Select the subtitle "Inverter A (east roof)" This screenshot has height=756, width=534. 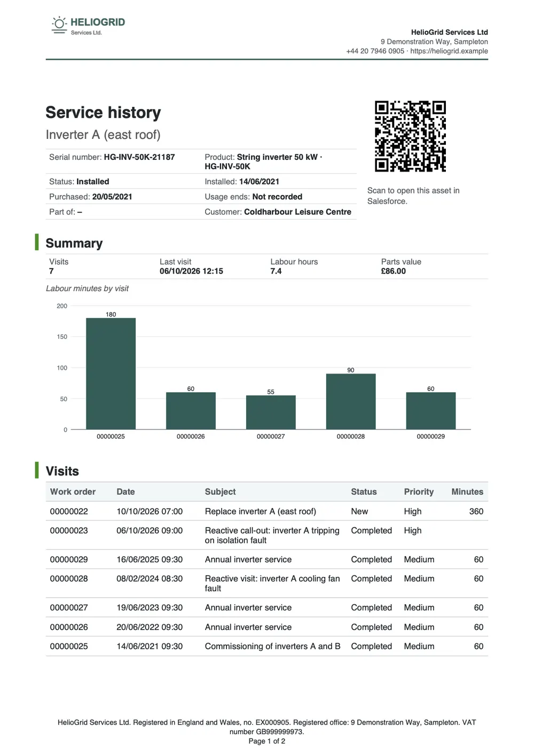103,135
